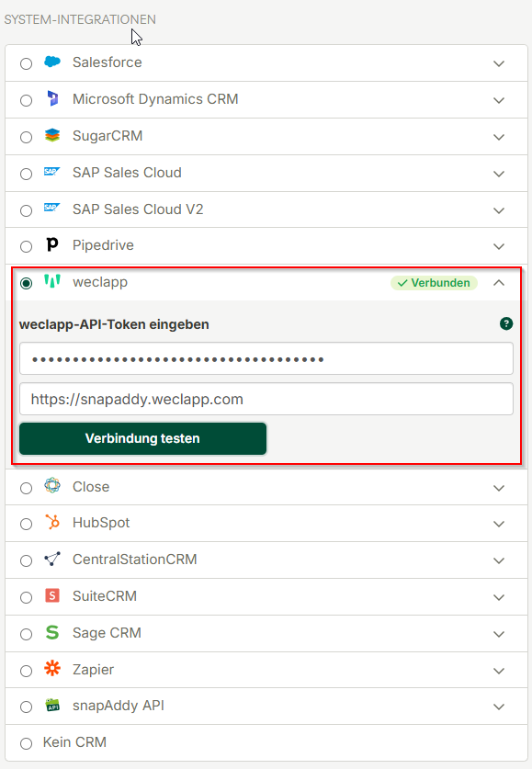The image size is (532, 769).
Task: Open the Zapier integration row label
Action: pos(93,670)
